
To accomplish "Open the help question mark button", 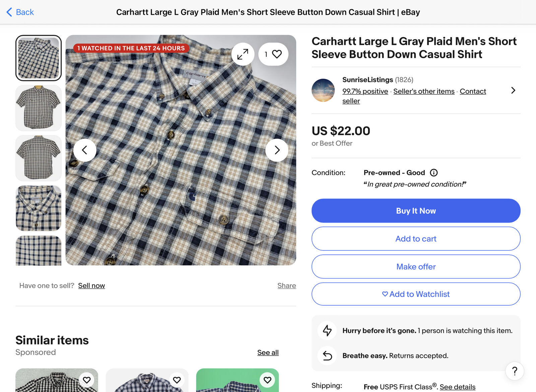I will coord(515,371).
